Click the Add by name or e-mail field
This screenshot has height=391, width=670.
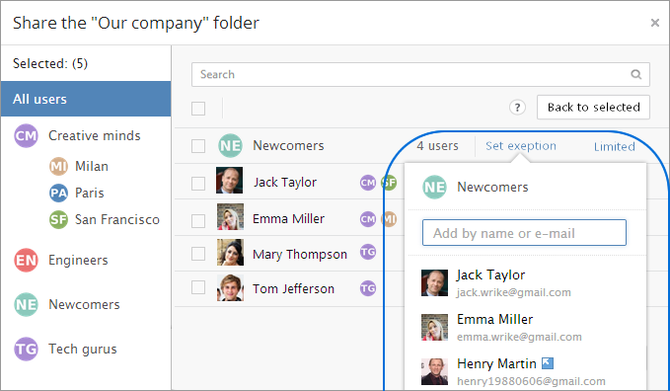click(x=524, y=233)
